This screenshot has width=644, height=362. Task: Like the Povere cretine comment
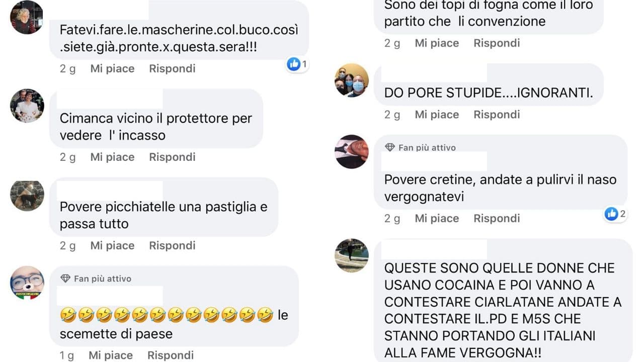[437, 218]
